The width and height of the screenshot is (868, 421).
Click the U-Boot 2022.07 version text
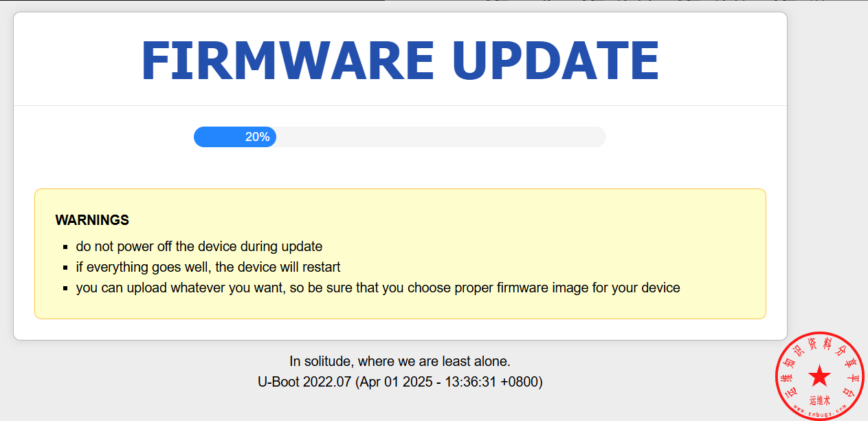[304, 382]
